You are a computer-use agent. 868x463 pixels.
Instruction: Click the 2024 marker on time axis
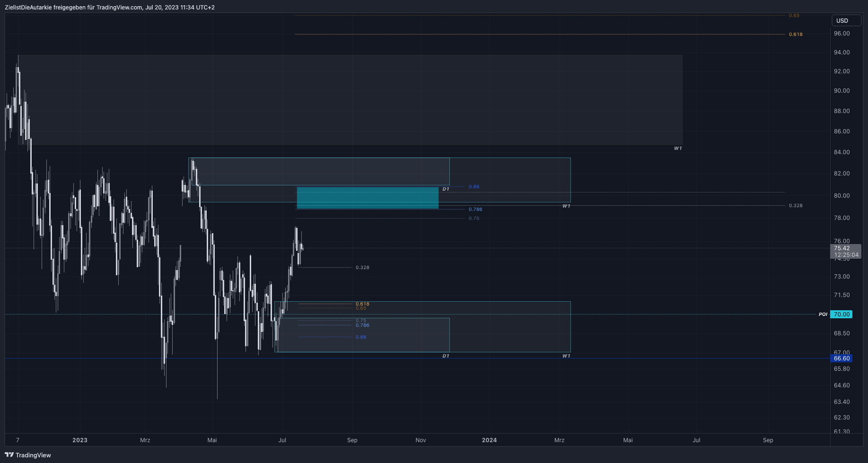click(x=489, y=440)
